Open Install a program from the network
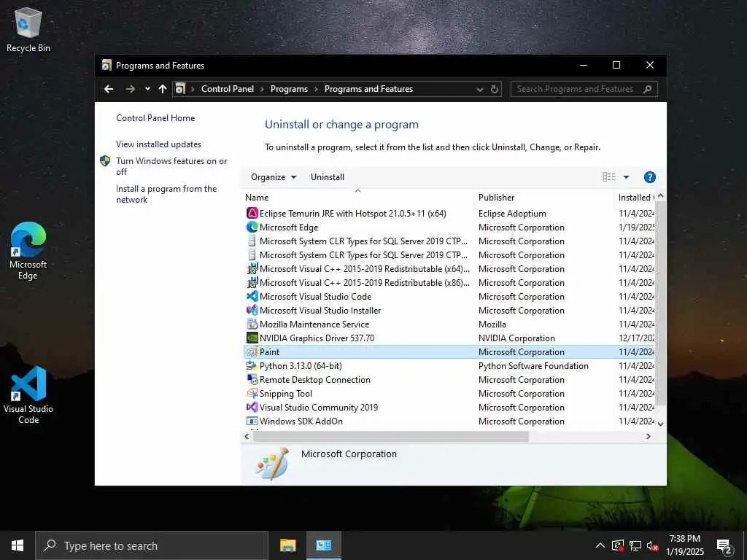 tap(166, 194)
